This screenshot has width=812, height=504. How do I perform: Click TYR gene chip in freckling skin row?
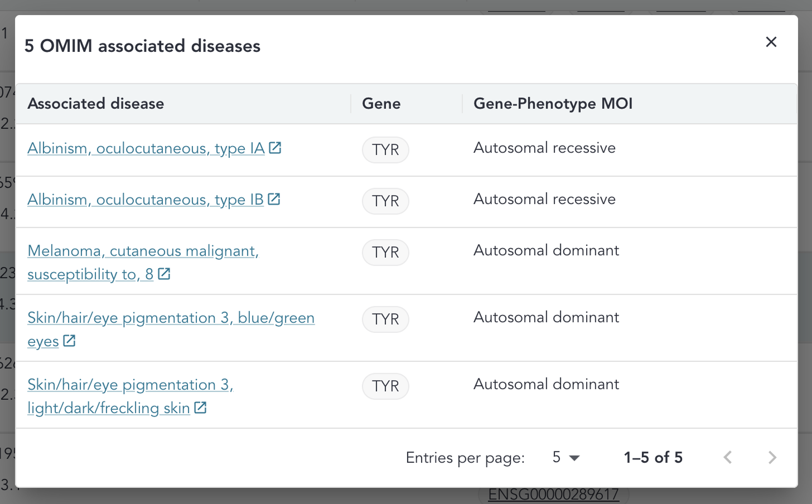(x=385, y=386)
